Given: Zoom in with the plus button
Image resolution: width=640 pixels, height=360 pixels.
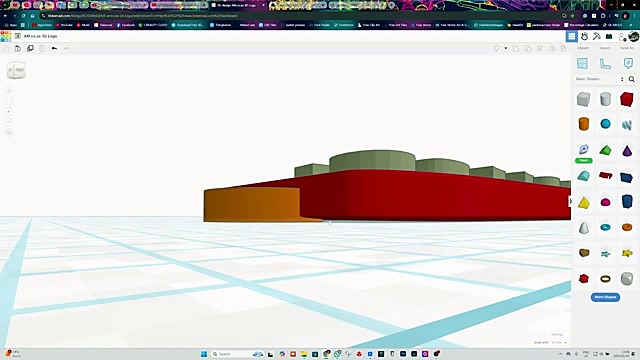Looking at the screenshot, I should click(9, 111).
